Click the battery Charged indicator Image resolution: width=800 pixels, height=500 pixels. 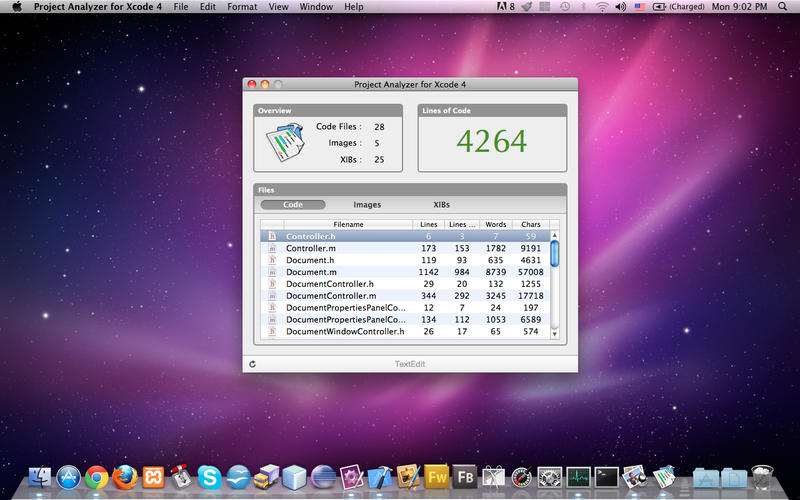click(x=679, y=7)
